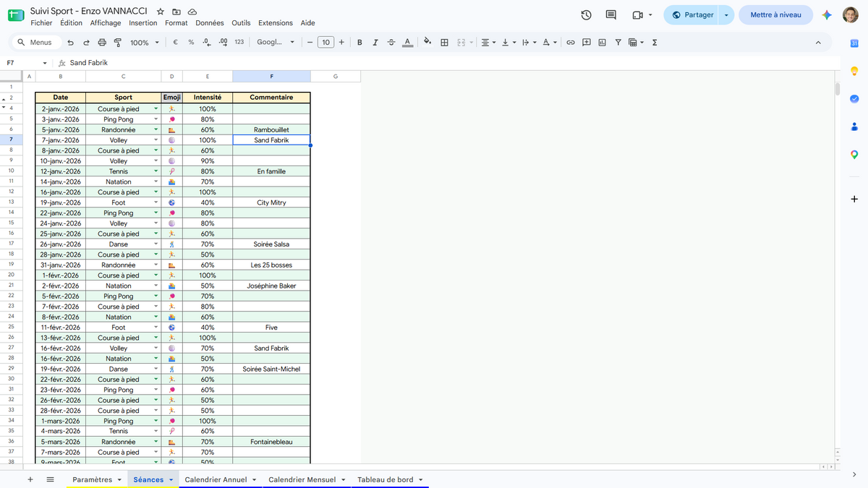
Task: Switch to Tableau de bord sheet tab
Action: pyautogui.click(x=390, y=479)
